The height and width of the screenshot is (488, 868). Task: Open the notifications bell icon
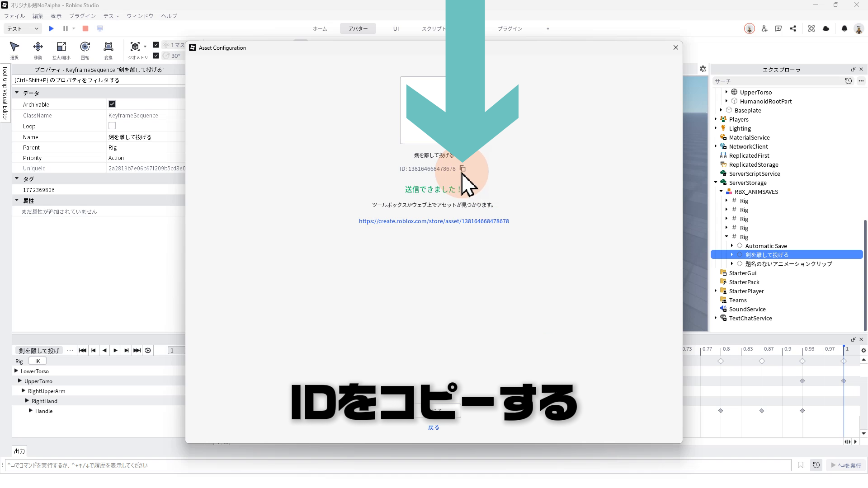(x=844, y=28)
